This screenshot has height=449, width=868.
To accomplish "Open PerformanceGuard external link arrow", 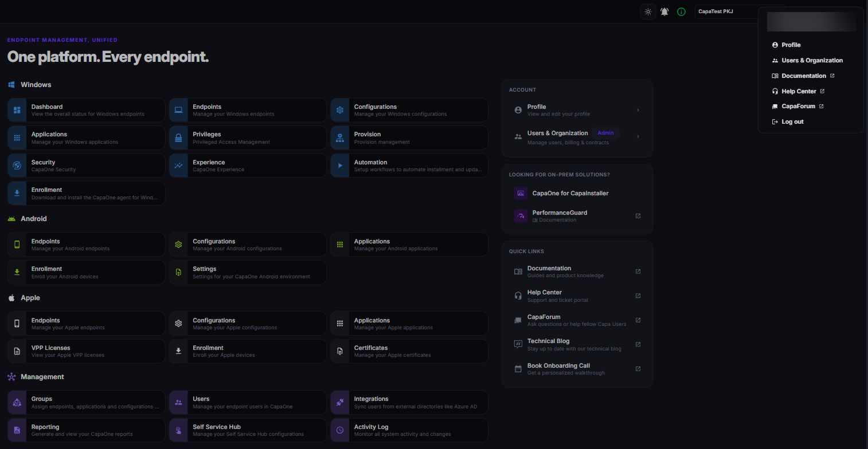I will click(x=638, y=216).
